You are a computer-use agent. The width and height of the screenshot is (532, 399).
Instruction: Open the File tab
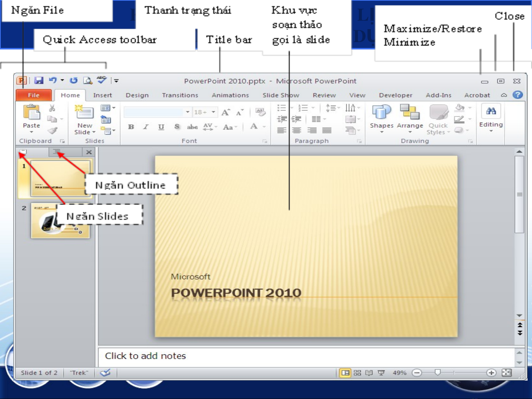pos(34,95)
